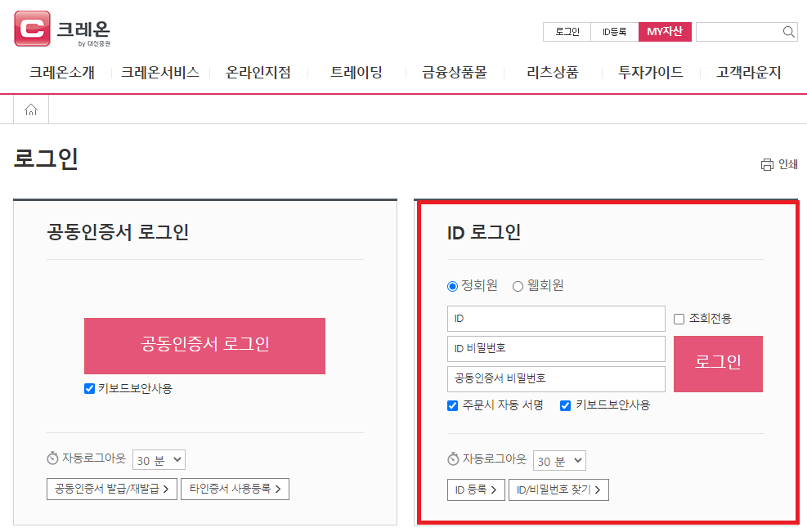The image size is (807, 532).
Task: Toggle 키보드보안사용 checkbox in ID 로그인 panel
Action: [x=565, y=405]
